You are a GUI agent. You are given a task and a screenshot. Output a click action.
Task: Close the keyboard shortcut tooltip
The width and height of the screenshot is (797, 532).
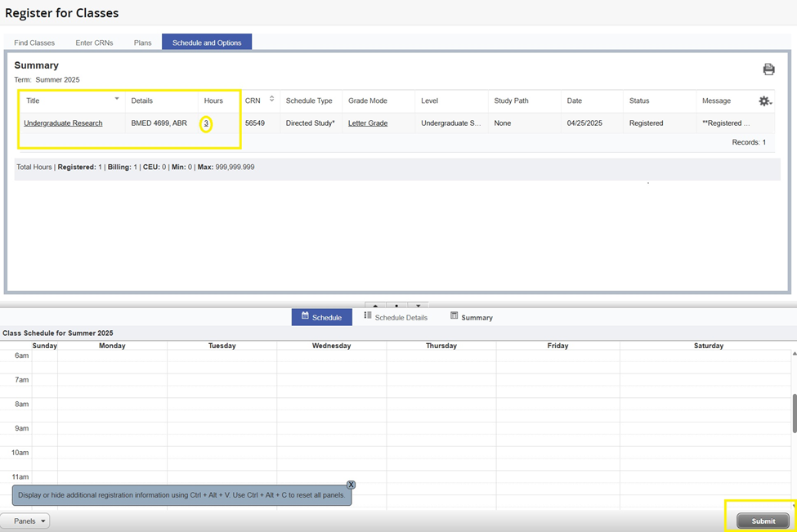[x=351, y=485]
